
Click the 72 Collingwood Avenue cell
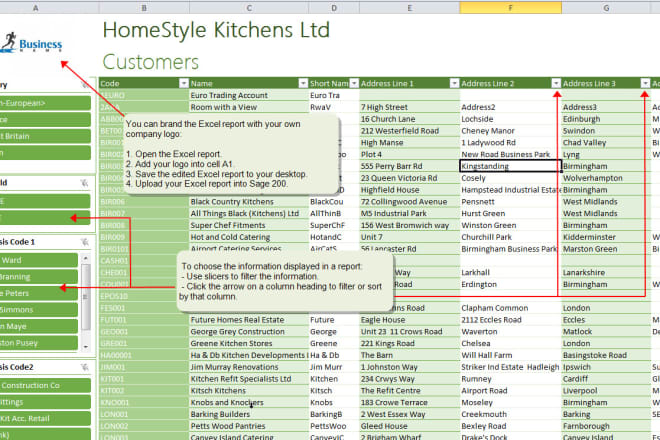[x=410, y=201]
